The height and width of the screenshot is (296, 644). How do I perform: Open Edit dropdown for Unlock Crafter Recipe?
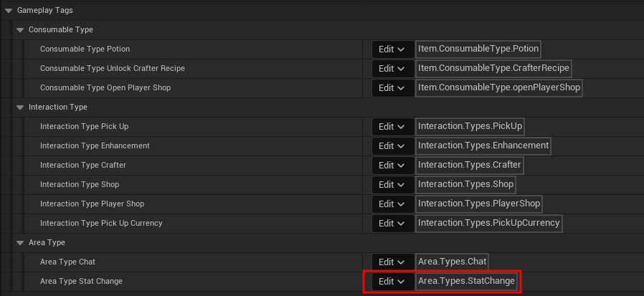(393, 69)
